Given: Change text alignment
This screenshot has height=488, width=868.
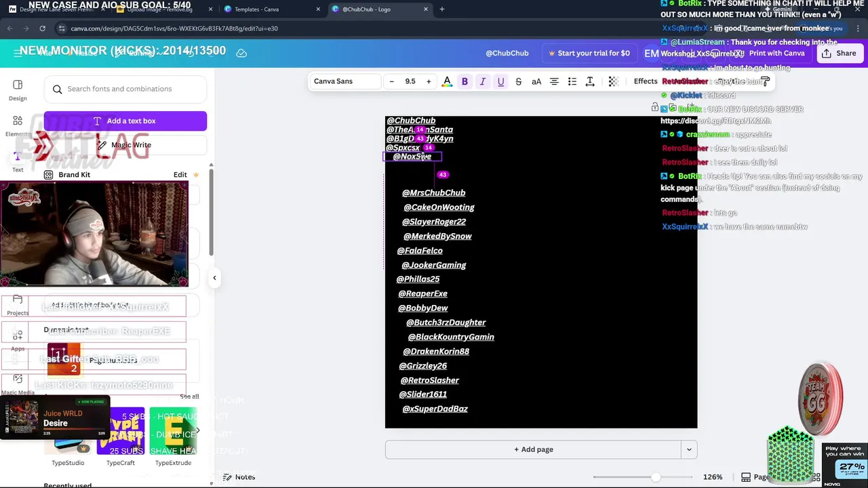Looking at the screenshot, I should click(x=554, y=81).
